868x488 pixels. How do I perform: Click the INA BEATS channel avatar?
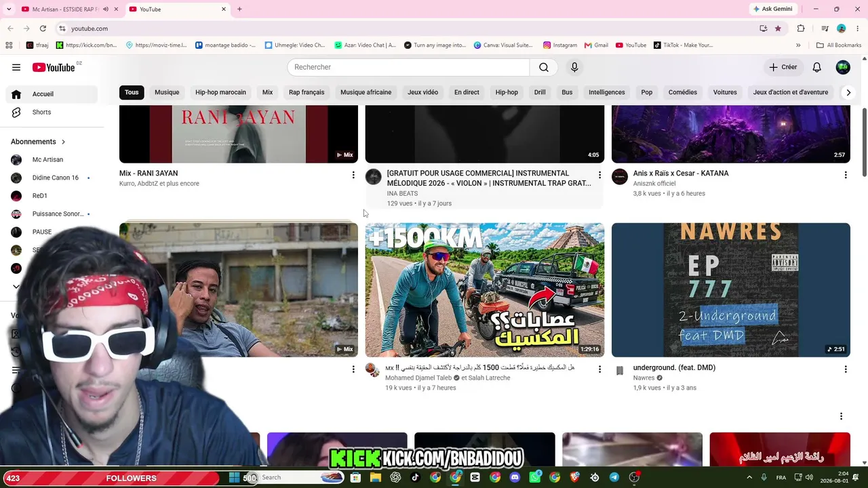pos(374,177)
